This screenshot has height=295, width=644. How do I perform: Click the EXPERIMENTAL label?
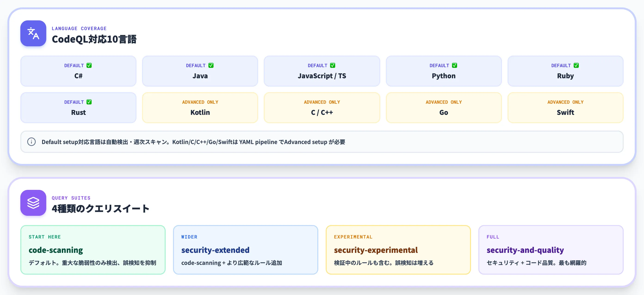coord(353,237)
